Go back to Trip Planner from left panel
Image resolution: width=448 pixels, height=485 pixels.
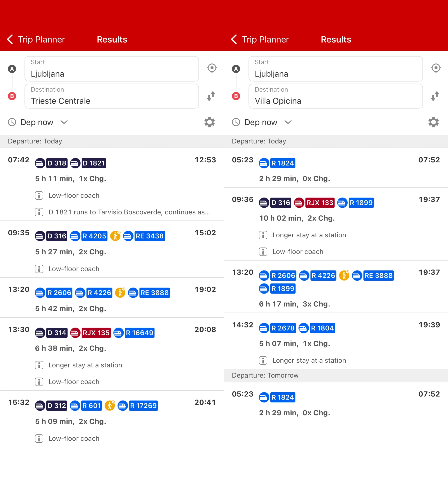coord(36,40)
